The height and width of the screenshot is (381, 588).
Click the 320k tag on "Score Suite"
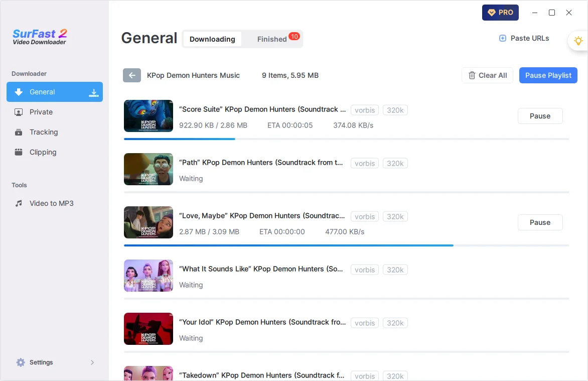click(395, 110)
